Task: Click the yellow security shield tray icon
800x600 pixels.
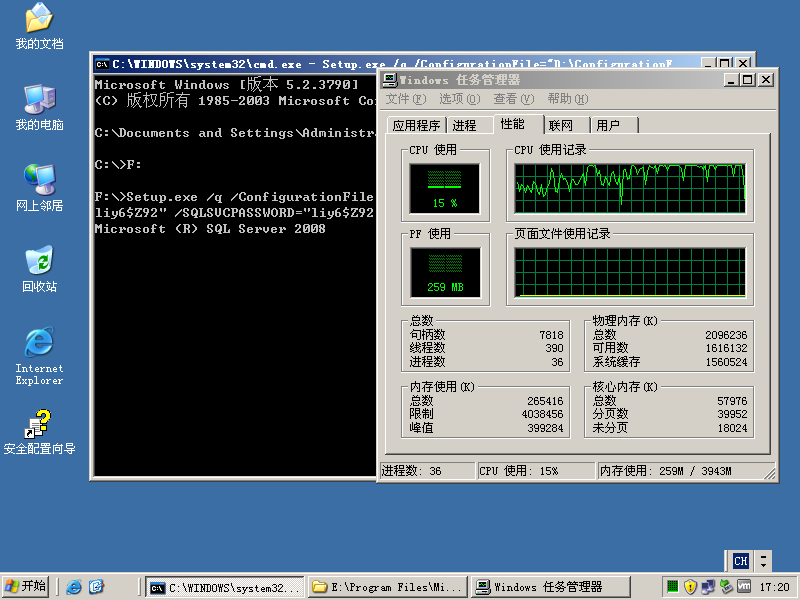Action: click(x=690, y=587)
